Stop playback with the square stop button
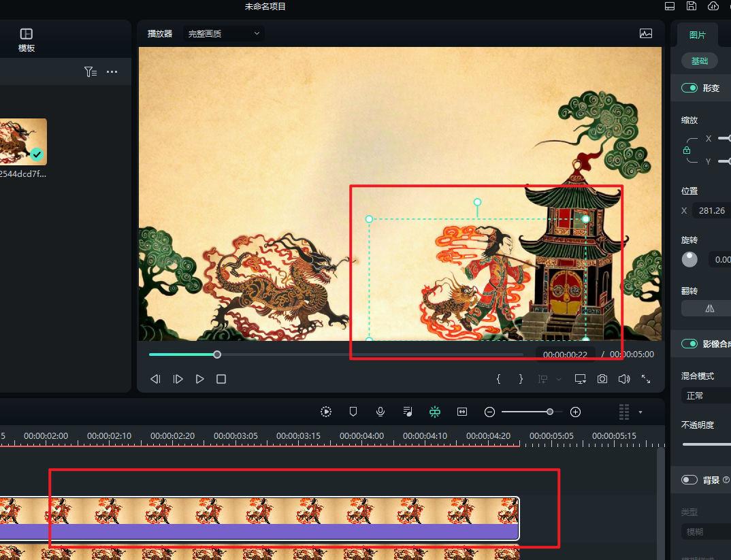This screenshot has height=560, width=731. (221, 379)
